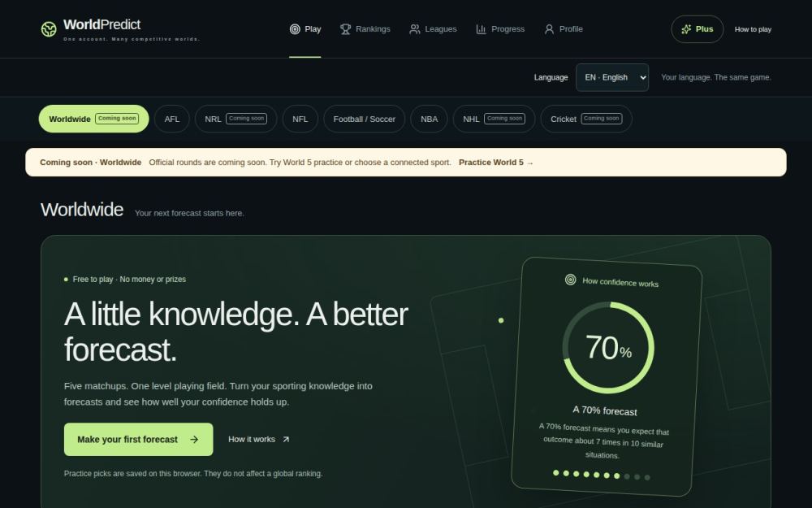812x508 pixels.
Task: Open the Profile tab
Action: (564, 29)
